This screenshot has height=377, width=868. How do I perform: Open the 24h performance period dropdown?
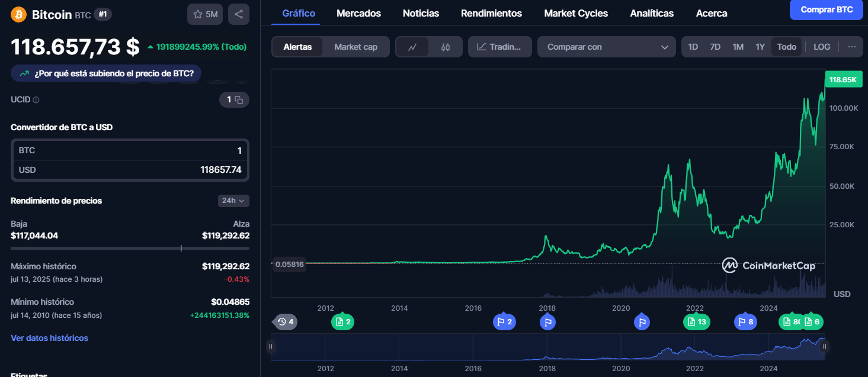233,201
